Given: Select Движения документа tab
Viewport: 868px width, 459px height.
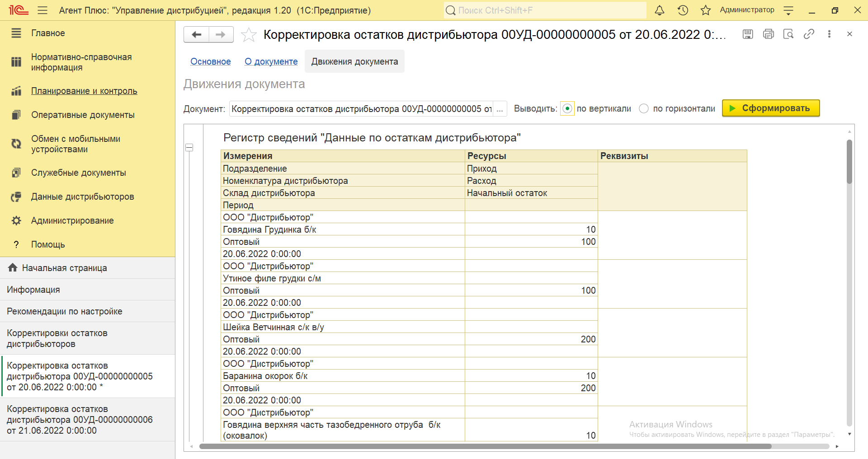Looking at the screenshot, I should pyautogui.click(x=355, y=61).
